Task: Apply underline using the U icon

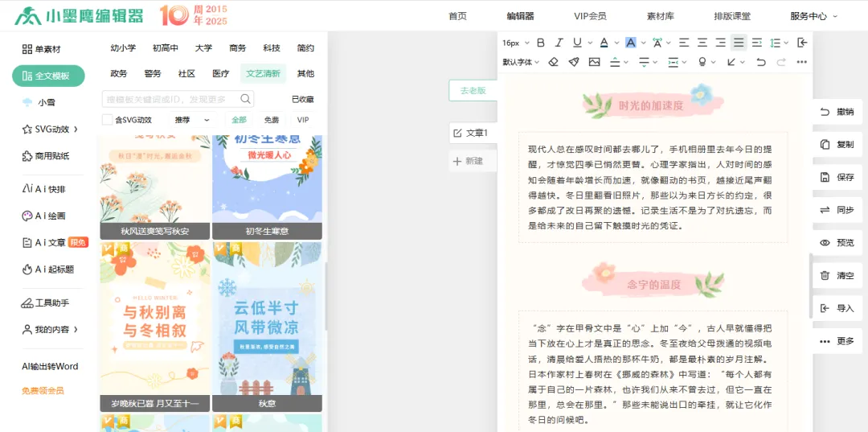Action: click(577, 43)
